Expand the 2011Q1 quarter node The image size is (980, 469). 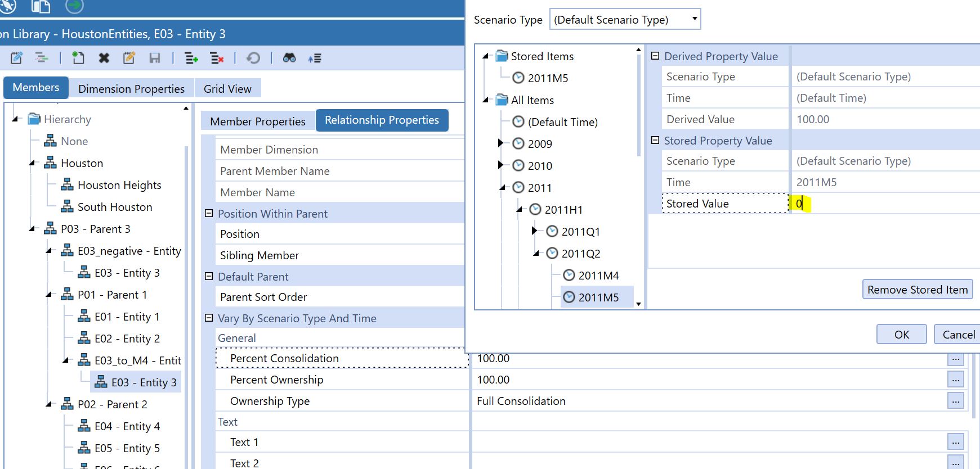click(x=534, y=231)
